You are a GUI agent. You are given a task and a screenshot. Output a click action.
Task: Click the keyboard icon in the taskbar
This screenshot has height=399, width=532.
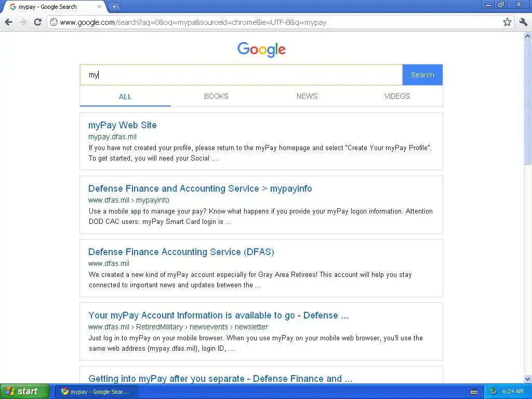[474, 392]
